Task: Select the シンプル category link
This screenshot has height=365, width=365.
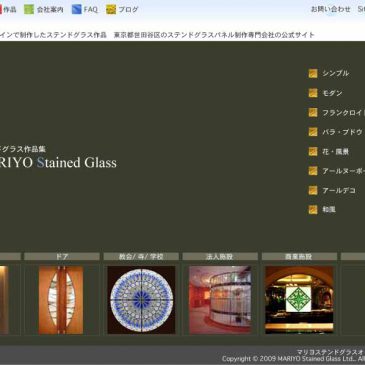Action: tap(335, 73)
